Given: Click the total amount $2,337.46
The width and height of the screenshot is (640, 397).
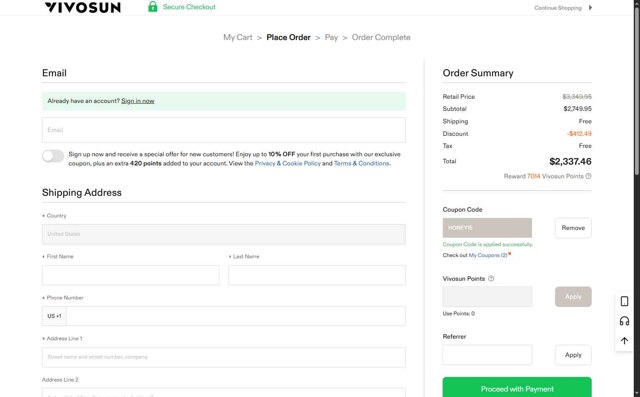Looking at the screenshot, I should [x=570, y=162].
